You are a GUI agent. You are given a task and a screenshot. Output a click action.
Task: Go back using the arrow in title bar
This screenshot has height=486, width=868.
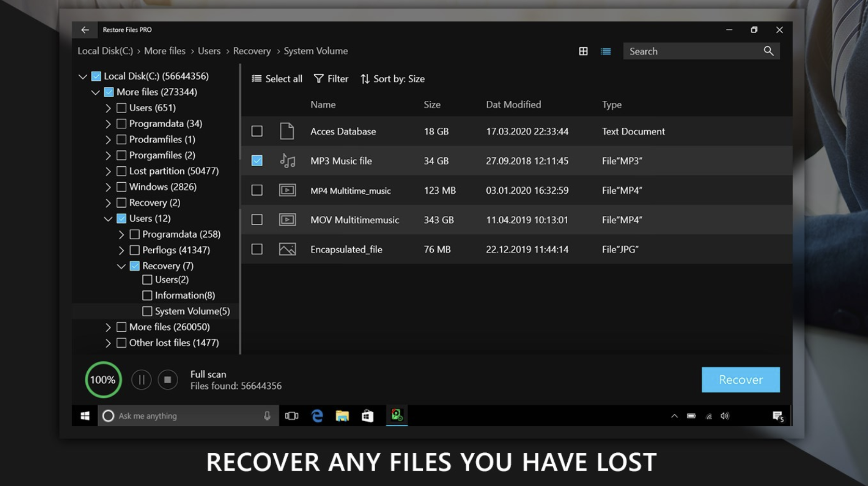(85, 30)
